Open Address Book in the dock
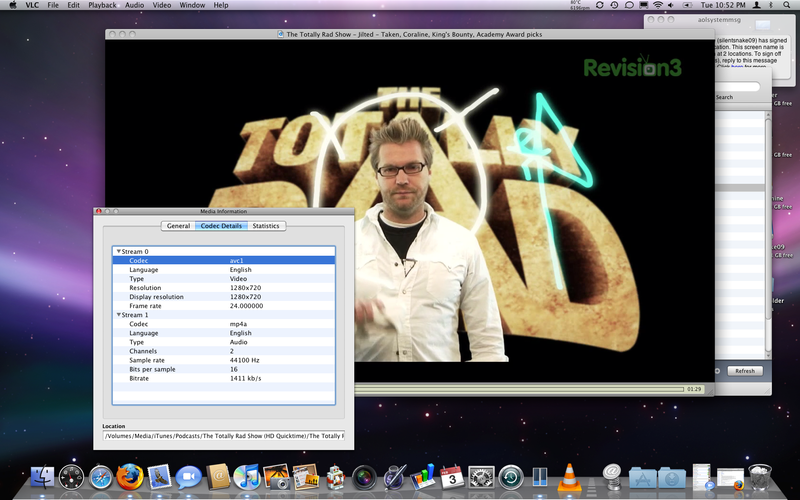The image size is (800, 500). click(218, 477)
